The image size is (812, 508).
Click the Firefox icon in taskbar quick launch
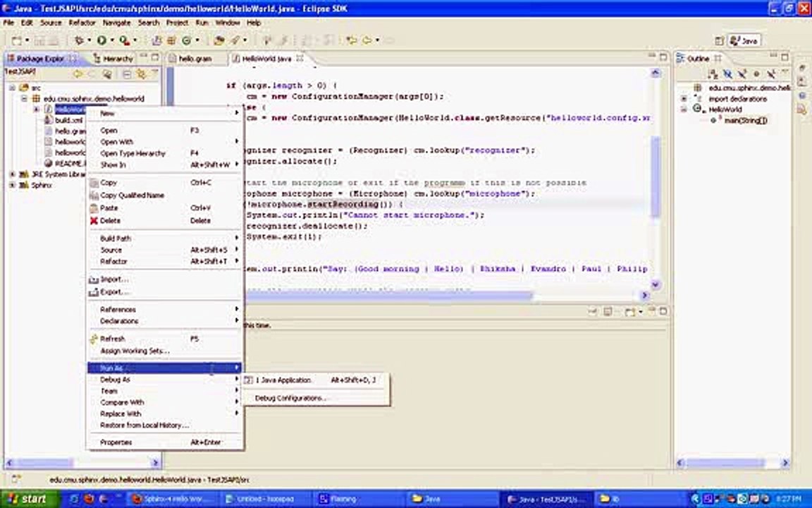click(x=89, y=499)
